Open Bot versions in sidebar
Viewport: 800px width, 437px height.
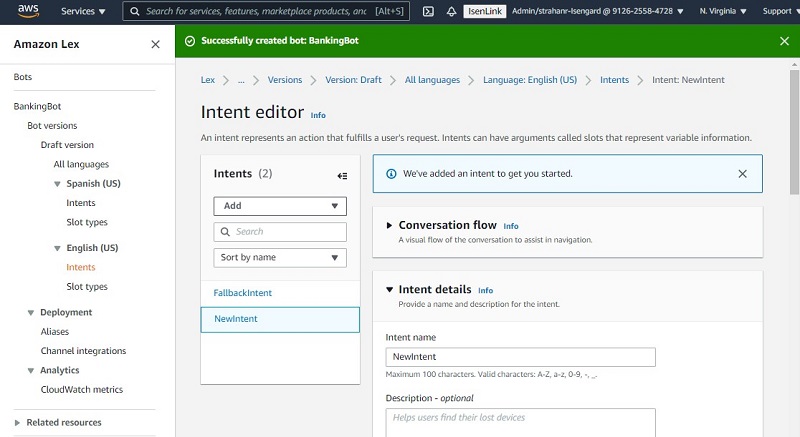(x=53, y=126)
